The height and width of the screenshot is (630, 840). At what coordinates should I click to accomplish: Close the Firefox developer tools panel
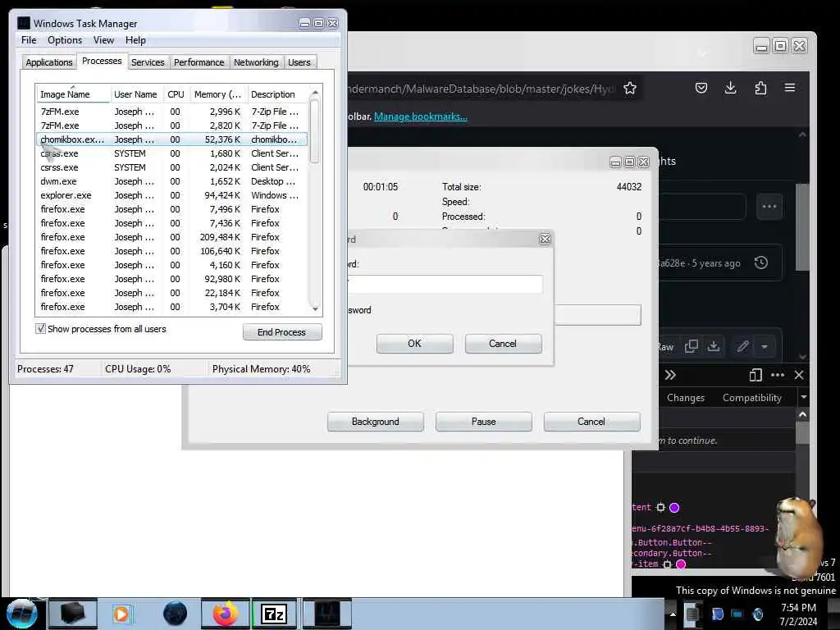[x=799, y=375]
